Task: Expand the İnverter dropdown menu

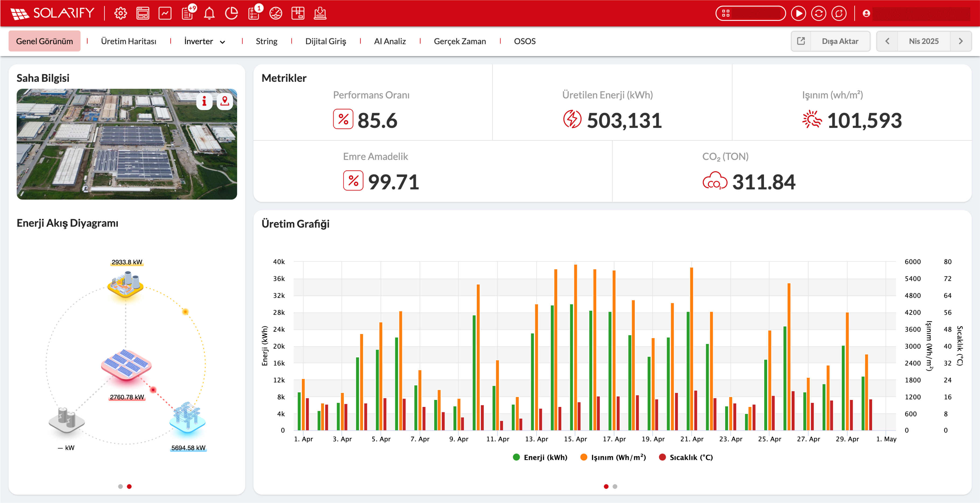Action: pos(205,41)
